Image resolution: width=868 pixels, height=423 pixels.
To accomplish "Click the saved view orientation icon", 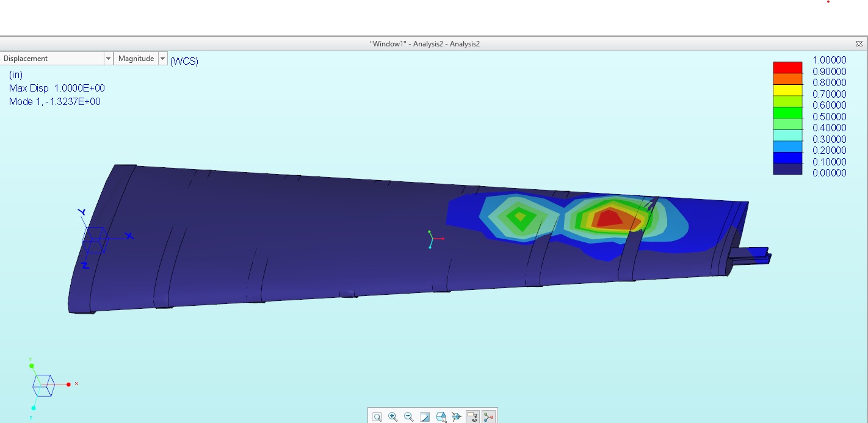I will point(457,417).
